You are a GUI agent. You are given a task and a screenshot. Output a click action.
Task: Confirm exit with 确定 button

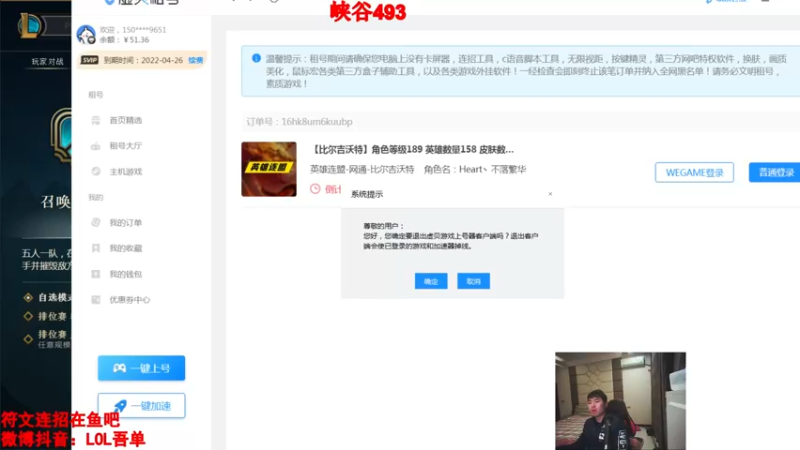[431, 281]
